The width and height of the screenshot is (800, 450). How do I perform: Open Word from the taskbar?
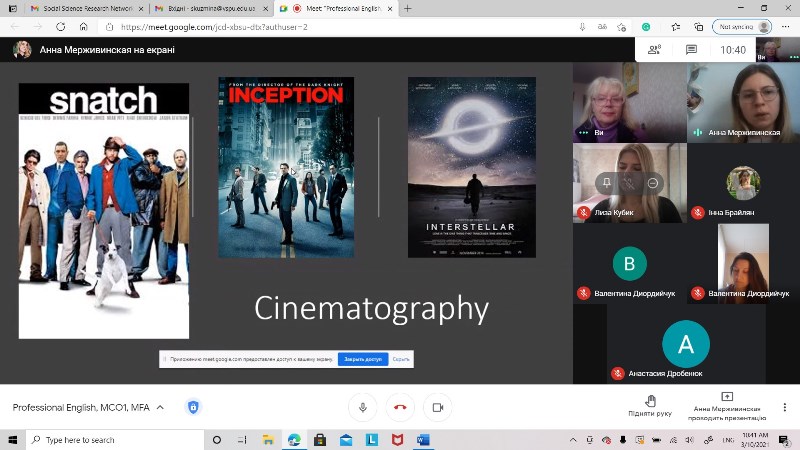click(423, 440)
